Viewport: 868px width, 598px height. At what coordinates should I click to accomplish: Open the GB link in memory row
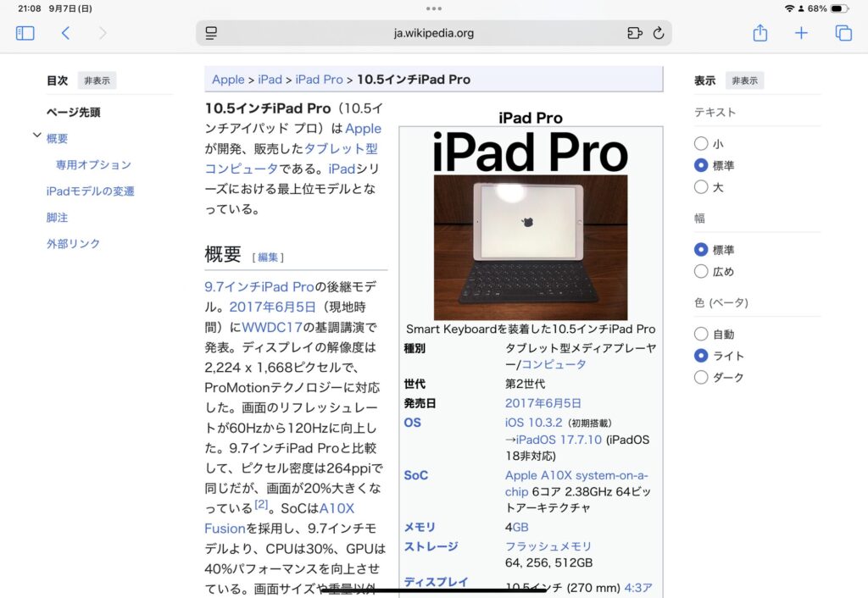pos(520,527)
